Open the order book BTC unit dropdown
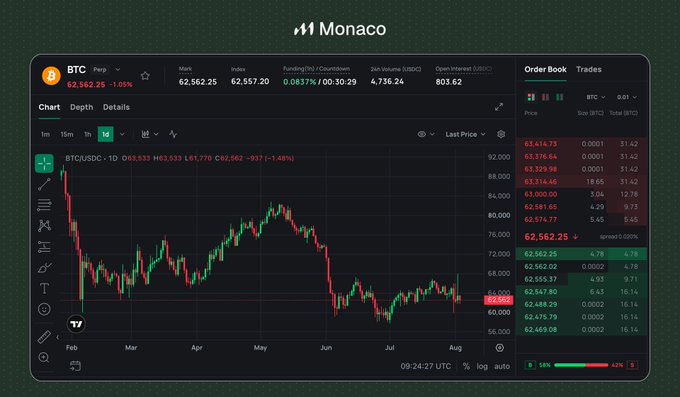680x397 pixels. tap(596, 97)
